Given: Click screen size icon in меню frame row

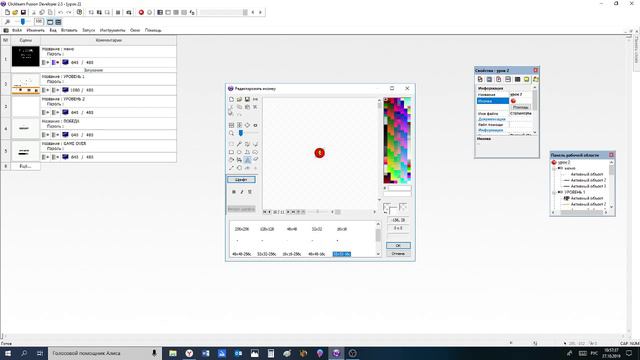Looking at the screenshot, I should [x=65, y=62].
